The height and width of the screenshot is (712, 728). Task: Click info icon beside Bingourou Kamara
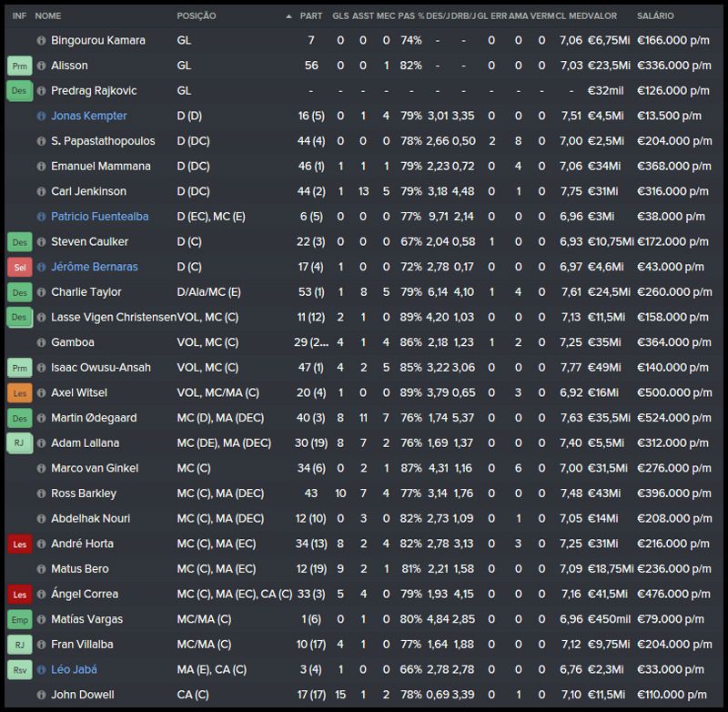point(41,41)
